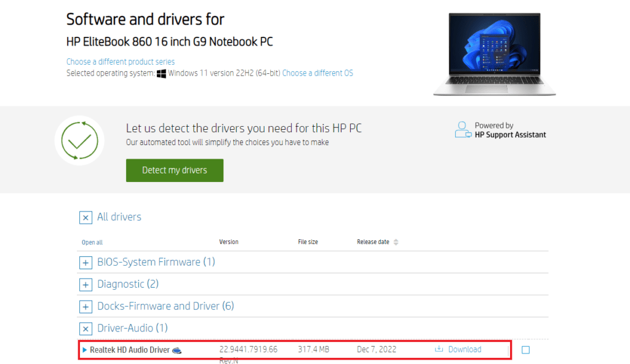Open all driver categories

click(92, 242)
